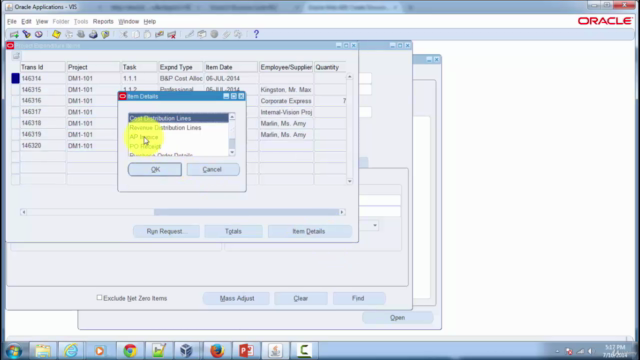Open the VirtualBox taskbar icon
Viewport: 640px width, 360px height.
pyautogui.click(x=186, y=351)
